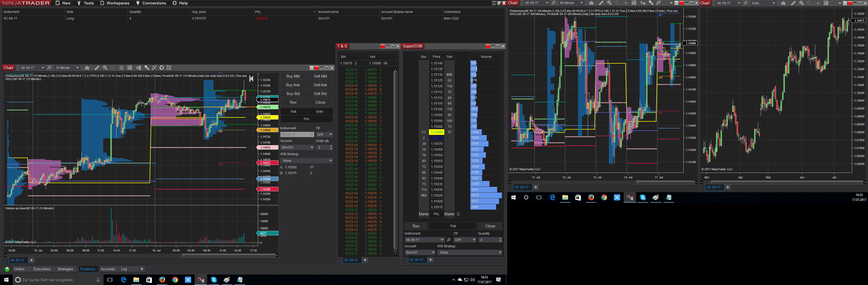This screenshot has width=868, height=285.
Task: Select the drawing pencil tool in Daily chart
Action: coord(793,3)
